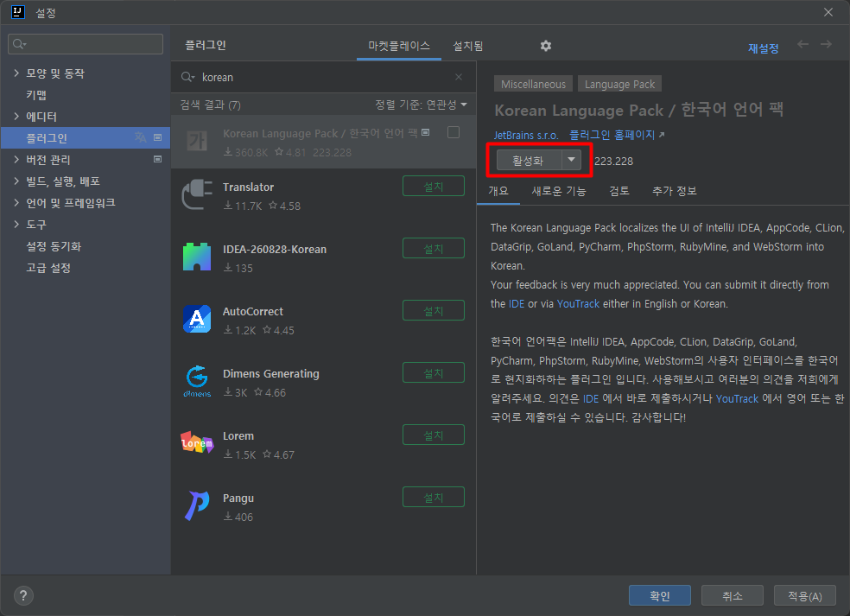The height and width of the screenshot is (616, 850).
Task: Click the Translator plugin icon
Action: click(x=197, y=194)
